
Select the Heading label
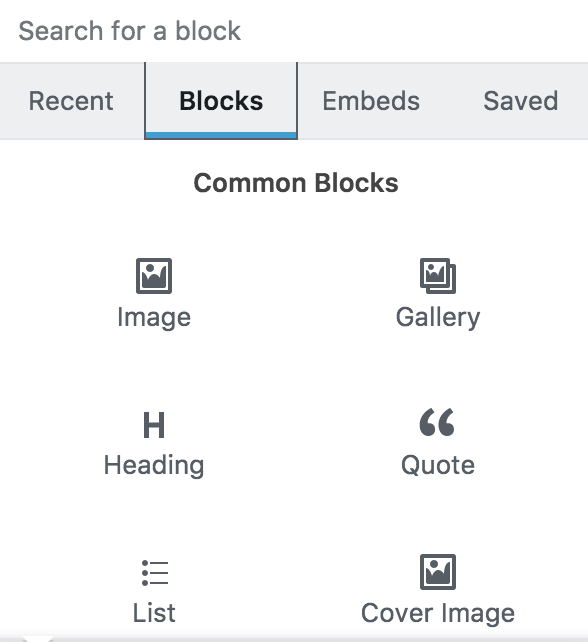coord(154,466)
